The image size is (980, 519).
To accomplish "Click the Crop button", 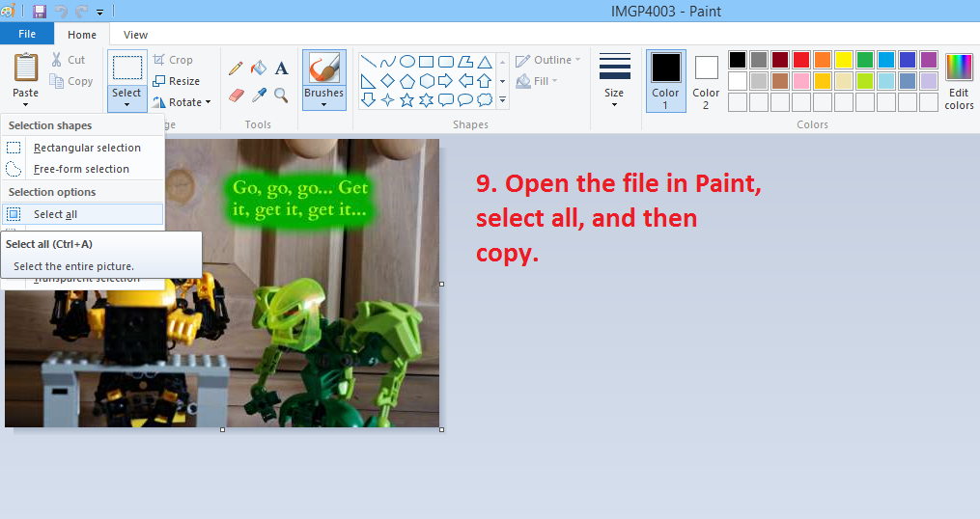I will [173, 60].
